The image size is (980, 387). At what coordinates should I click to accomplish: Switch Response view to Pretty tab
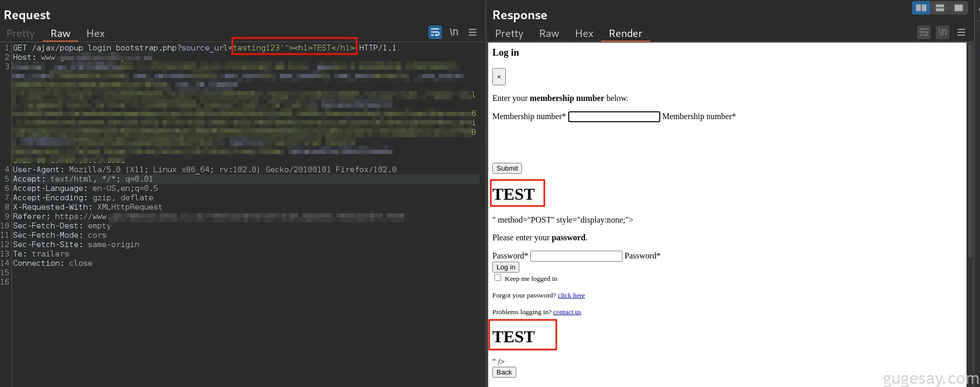(509, 33)
